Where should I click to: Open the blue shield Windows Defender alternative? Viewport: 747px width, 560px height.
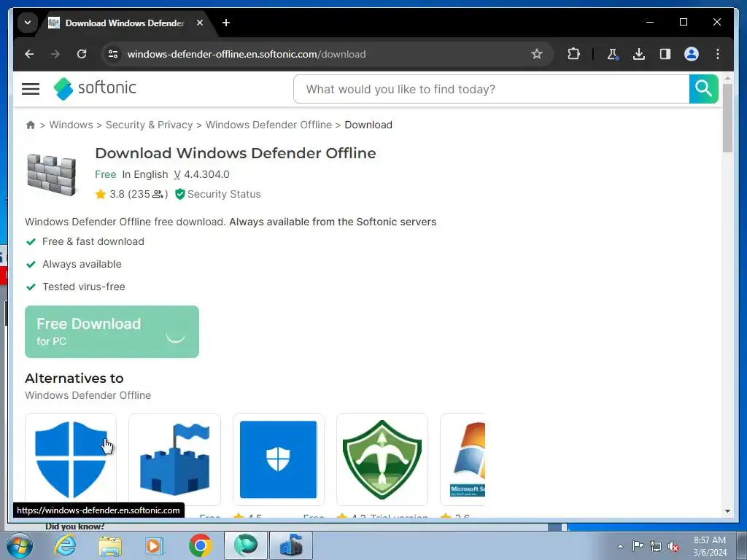(x=71, y=459)
